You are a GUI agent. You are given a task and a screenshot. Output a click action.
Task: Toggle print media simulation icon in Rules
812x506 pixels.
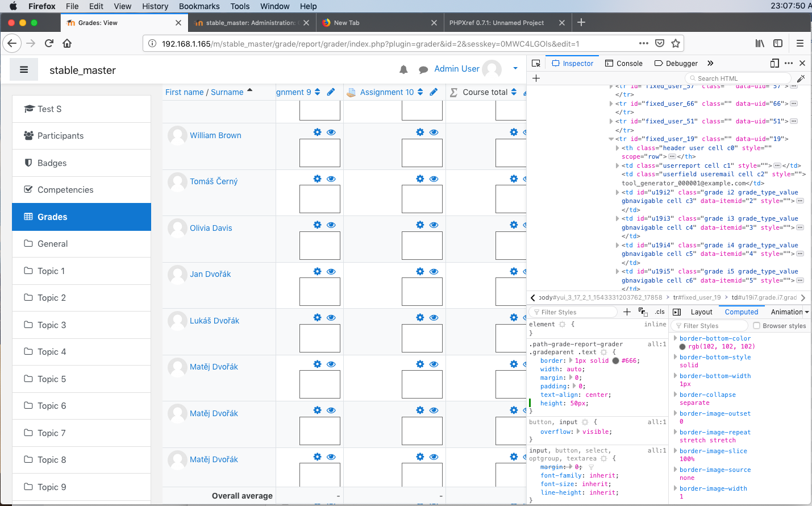coord(643,312)
